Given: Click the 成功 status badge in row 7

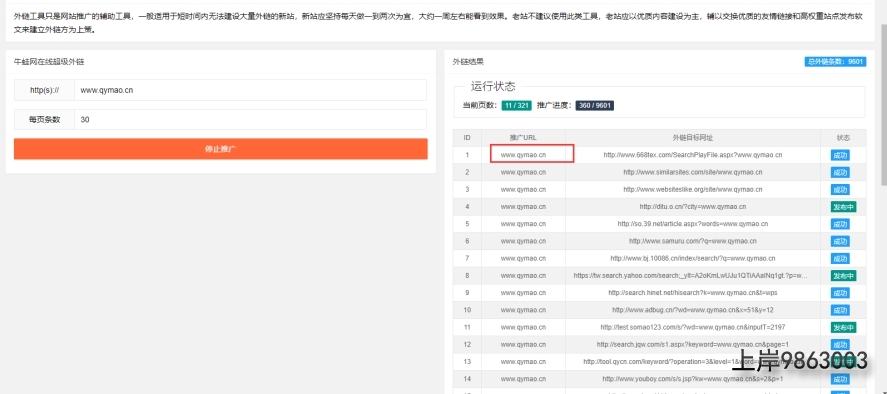Looking at the screenshot, I should coord(840,259).
